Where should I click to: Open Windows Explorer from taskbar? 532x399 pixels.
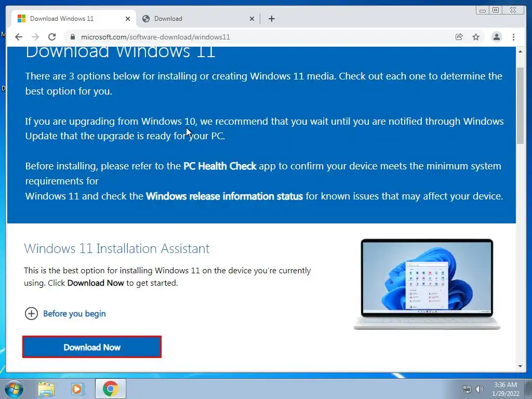[46, 389]
